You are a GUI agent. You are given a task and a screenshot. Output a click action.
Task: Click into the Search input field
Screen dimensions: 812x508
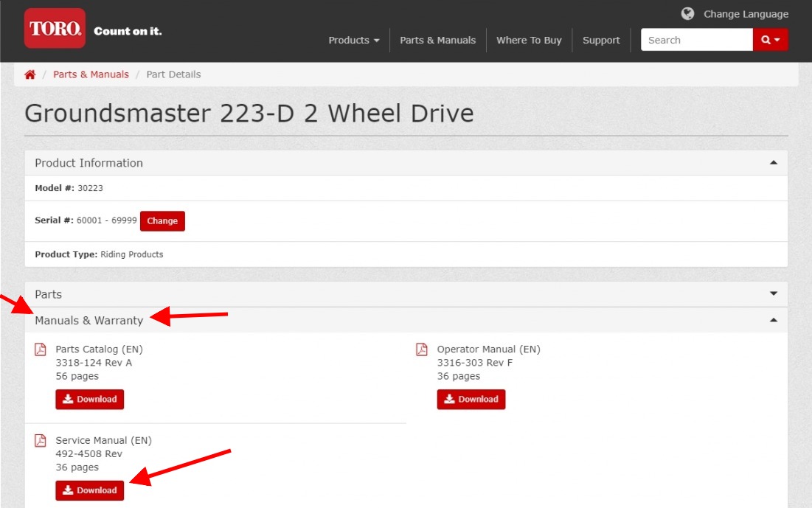point(696,41)
